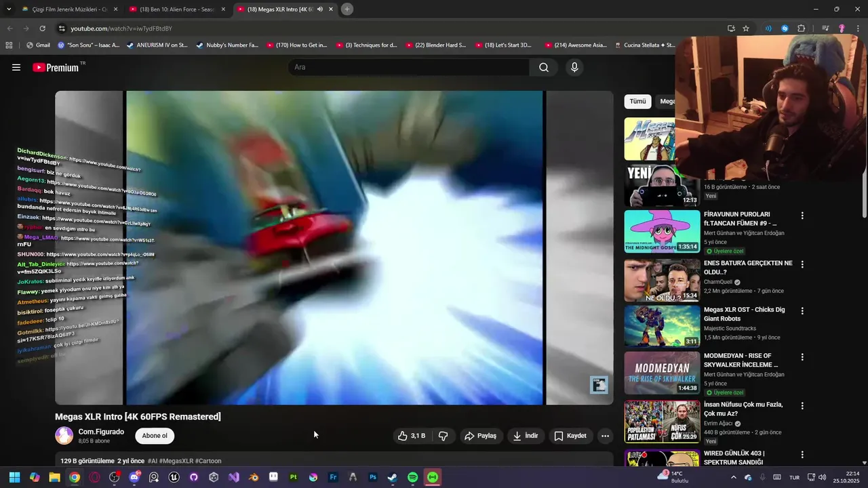The image size is (868, 488).
Task: Select the Tümü filter chip
Action: pos(638,102)
